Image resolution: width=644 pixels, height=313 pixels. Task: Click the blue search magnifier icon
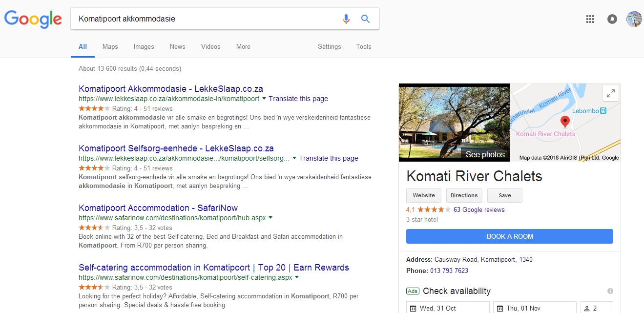click(365, 19)
